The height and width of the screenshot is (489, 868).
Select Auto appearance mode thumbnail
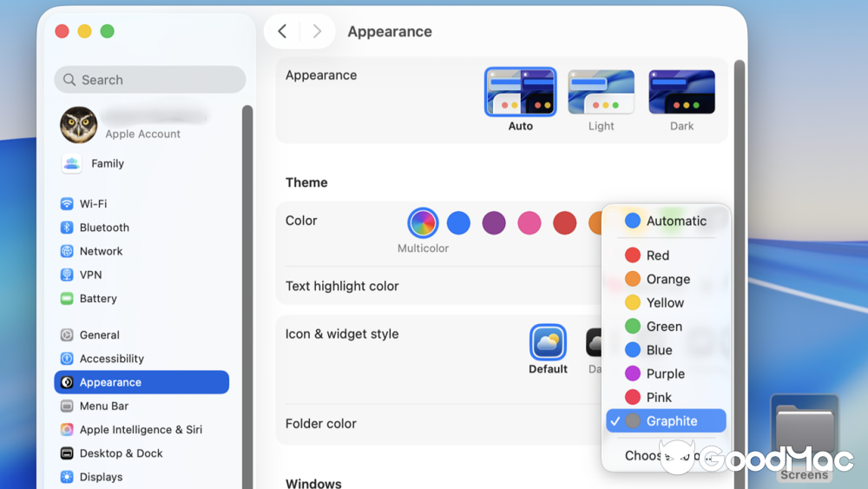pos(520,92)
